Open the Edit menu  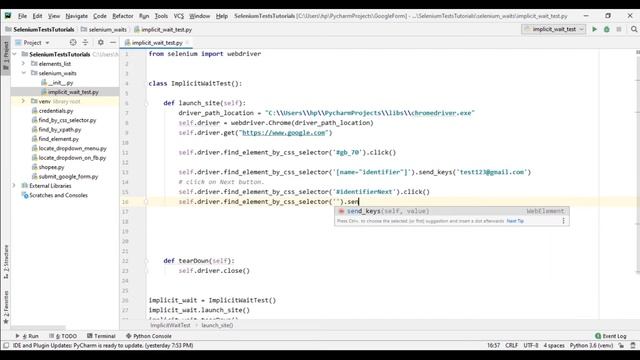38,16
